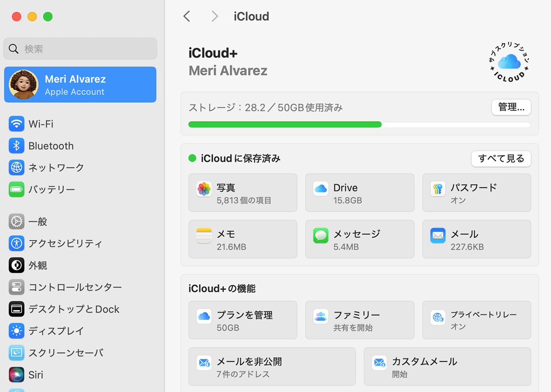Viewport: 551px width, 392px height.
Task: Click the メール envelope icon tile
Action: click(438, 236)
